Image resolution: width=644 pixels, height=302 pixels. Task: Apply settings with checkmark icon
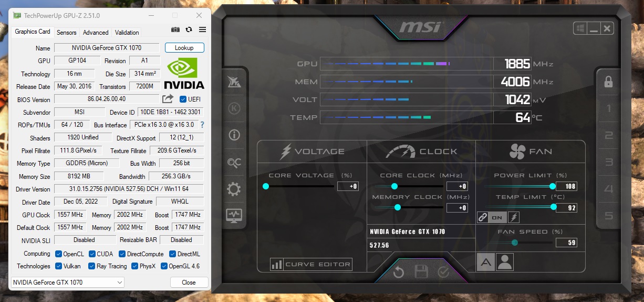click(444, 272)
